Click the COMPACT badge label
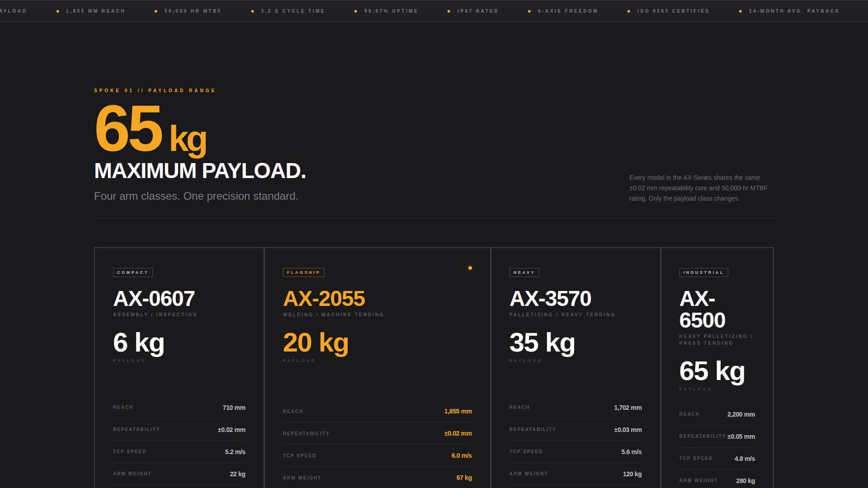Screen dimensions: 868x488 pyautogui.click(x=132, y=272)
